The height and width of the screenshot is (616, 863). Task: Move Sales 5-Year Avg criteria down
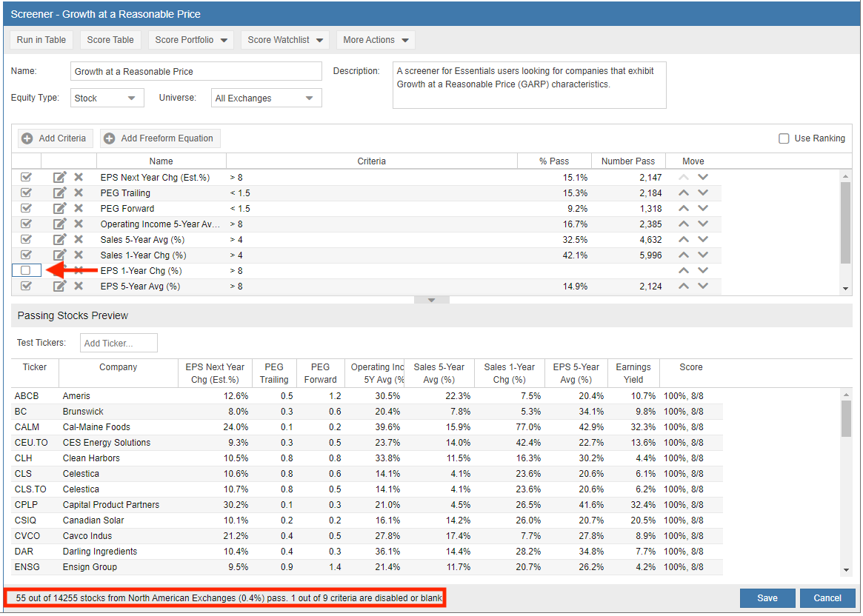point(703,239)
